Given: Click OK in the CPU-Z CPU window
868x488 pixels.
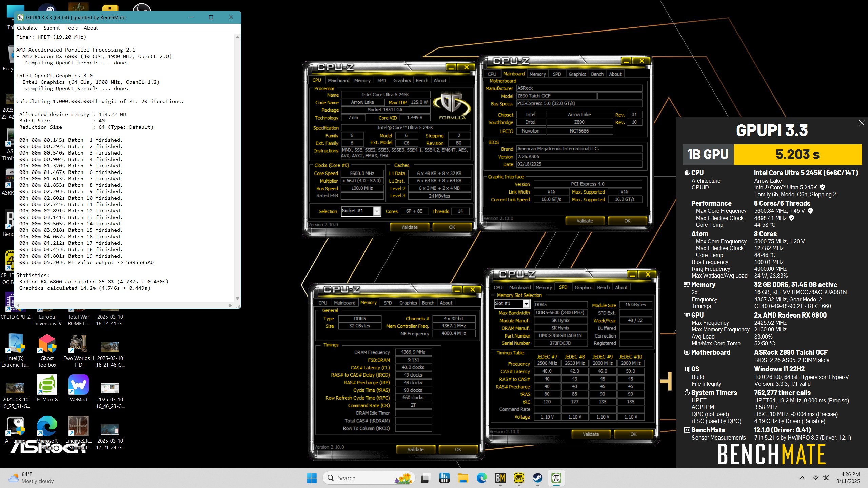Looking at the screenshot, I should tap(452, 227).
